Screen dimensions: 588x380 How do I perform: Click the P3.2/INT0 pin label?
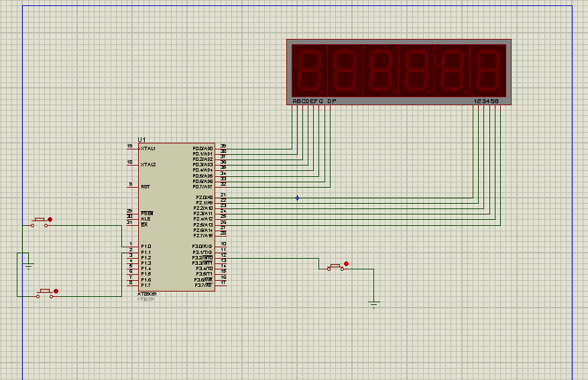pyautogui.click(x=202, y=258)
